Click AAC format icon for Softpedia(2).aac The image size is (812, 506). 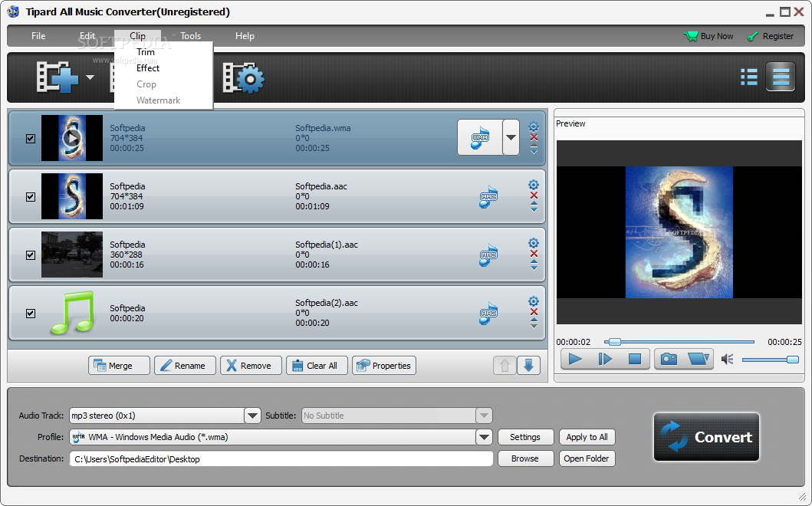tap(488, 314)
